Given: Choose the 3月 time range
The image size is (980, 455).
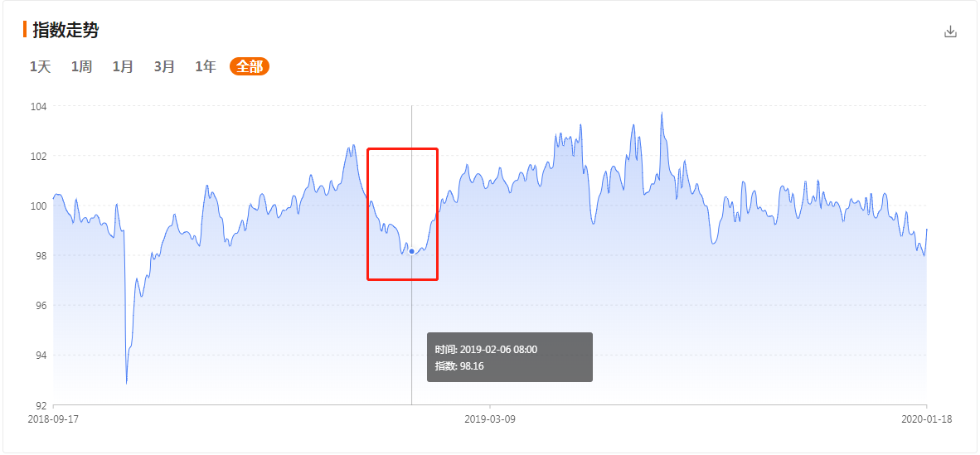Looking at the screenshot, I should pyautogui.click(x=164, y=67).
